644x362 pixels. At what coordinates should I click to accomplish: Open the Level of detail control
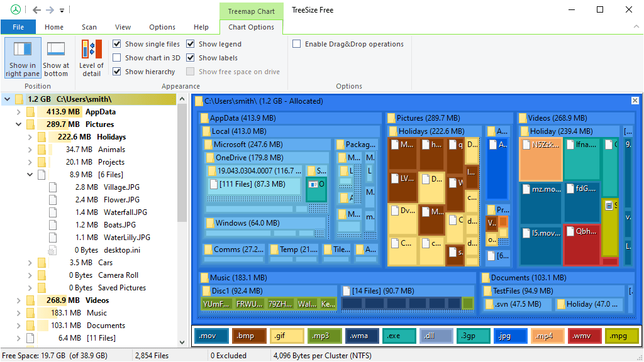tap(91, 58)
